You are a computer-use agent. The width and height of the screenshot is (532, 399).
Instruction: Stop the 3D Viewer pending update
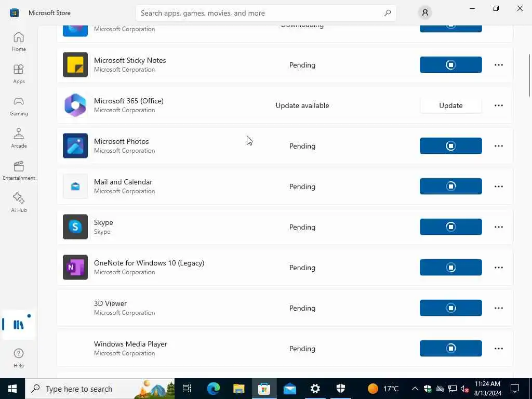450,308
